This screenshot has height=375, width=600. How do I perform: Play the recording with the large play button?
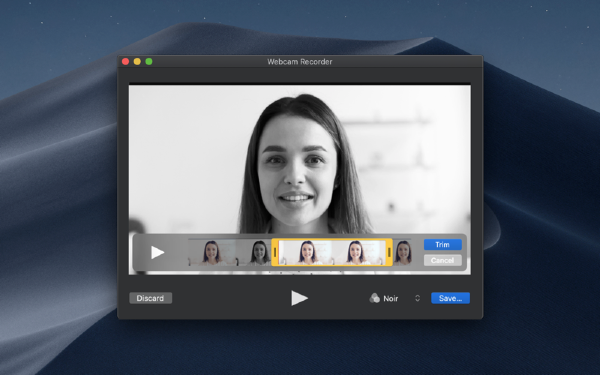[x=299, y=298]
